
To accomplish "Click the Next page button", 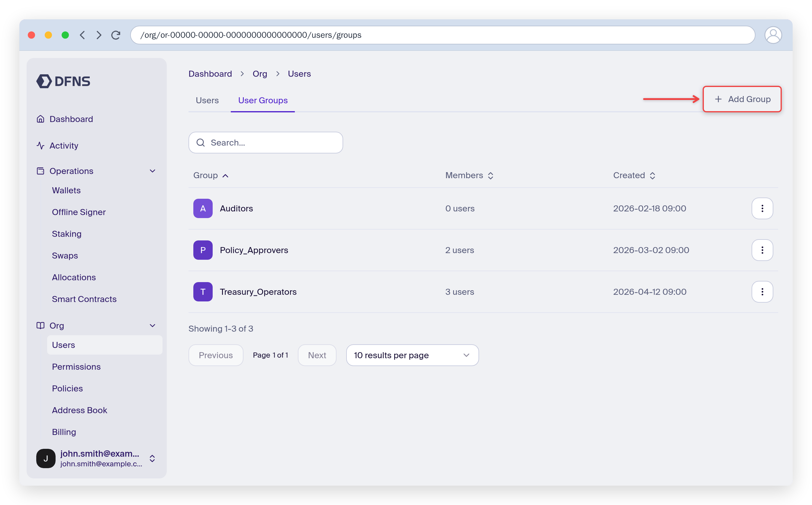I will click(317, 355).
